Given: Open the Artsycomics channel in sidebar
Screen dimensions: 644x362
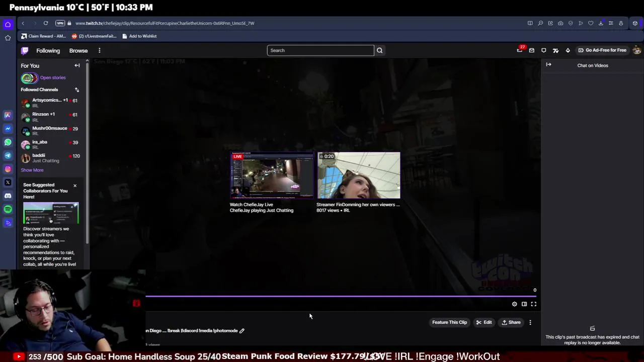Looking at the screenshot, I should click(50, 103).
